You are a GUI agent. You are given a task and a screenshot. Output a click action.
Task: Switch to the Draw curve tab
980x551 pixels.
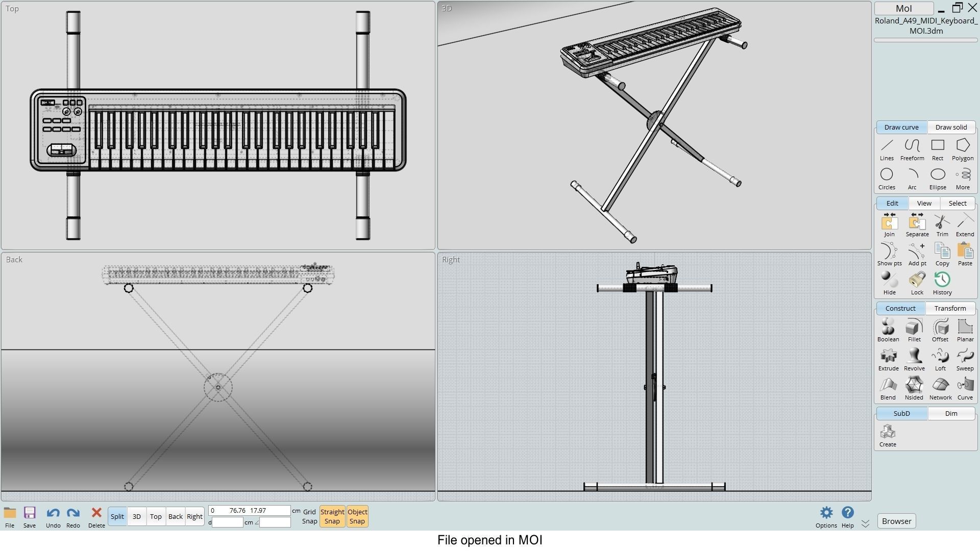tap(901, 127)
